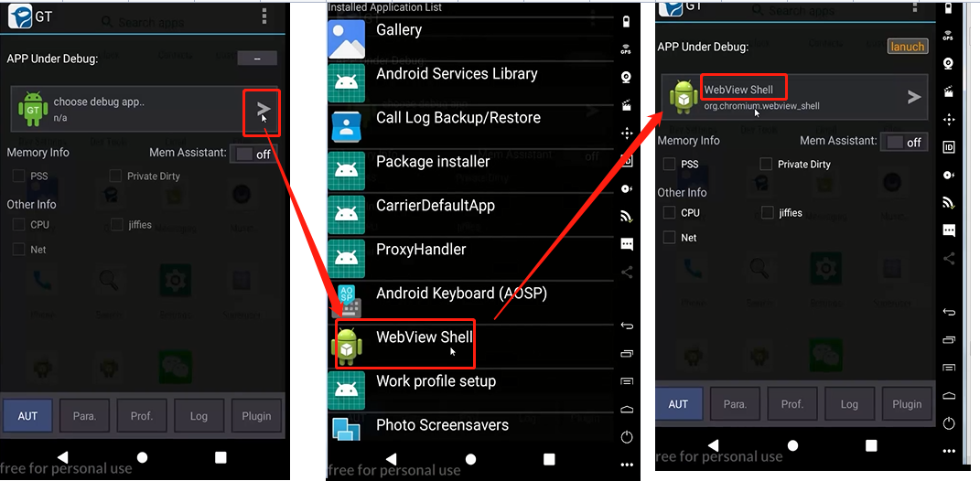This screenshot has height=481, width=980.
Task: Open the Plugin tab in the left panel
Action: tap(256, 416)
